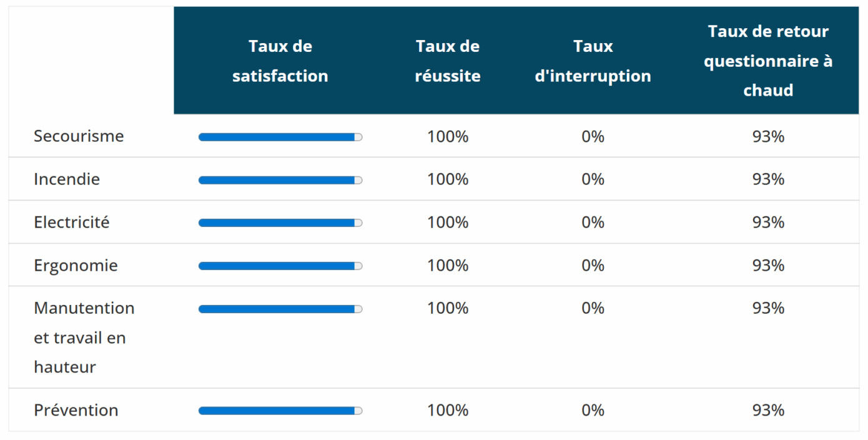Select the Taux de satisfaction column header
The image size is (868, 440).
pos(280,61)
